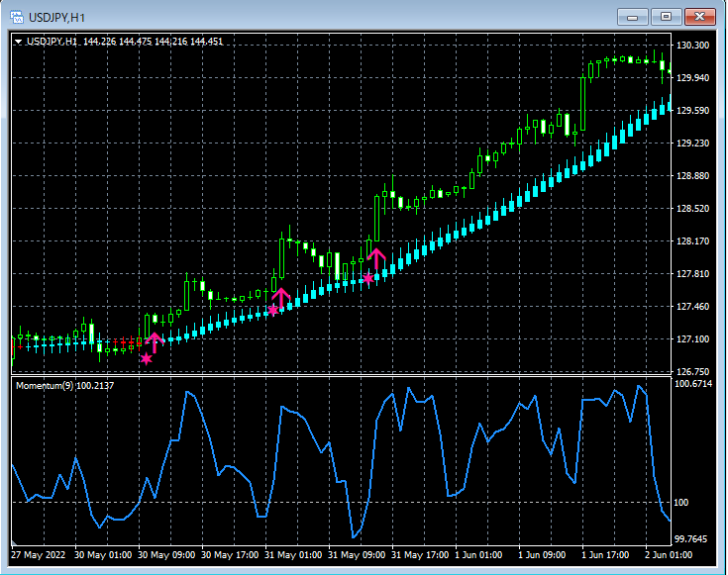Click the 1 Jun 09:00 time label

[542, 555]
